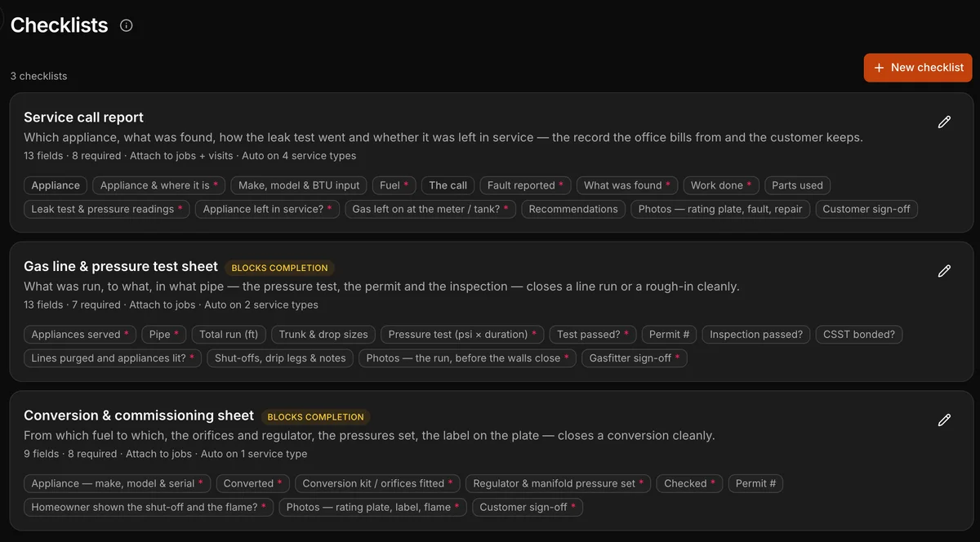Select the "Gasfitter sign-off" chip
This screenshot has height=542, width=980.
[635, 358]
